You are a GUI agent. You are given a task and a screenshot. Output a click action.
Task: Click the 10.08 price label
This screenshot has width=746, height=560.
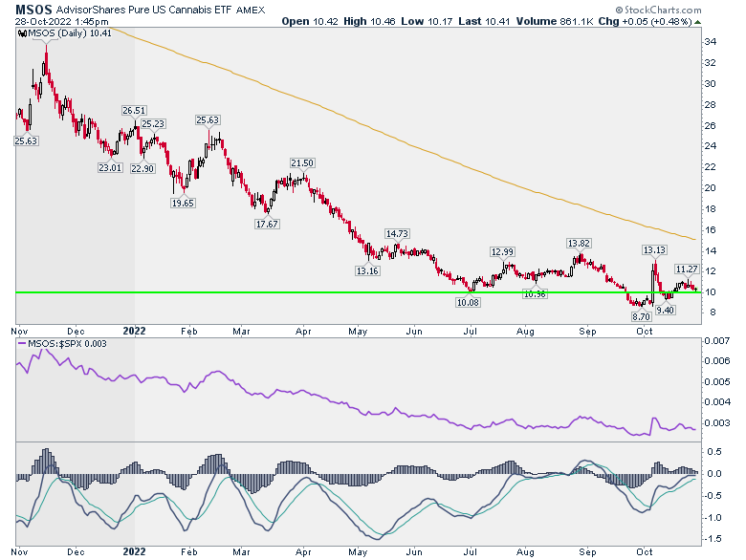click(x=468, y=302)
